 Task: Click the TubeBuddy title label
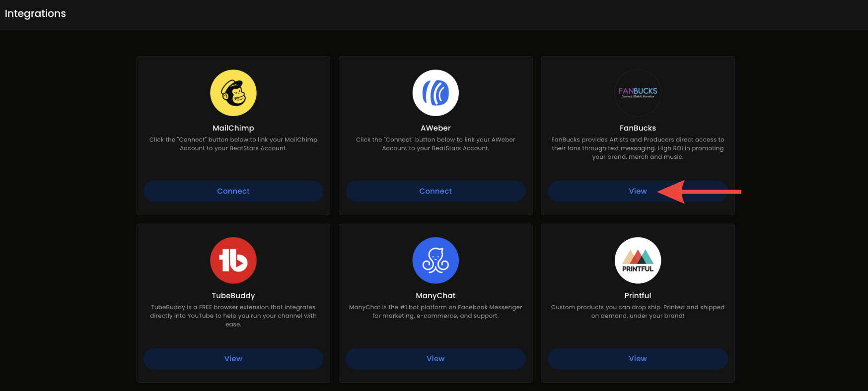pos(233,296)
